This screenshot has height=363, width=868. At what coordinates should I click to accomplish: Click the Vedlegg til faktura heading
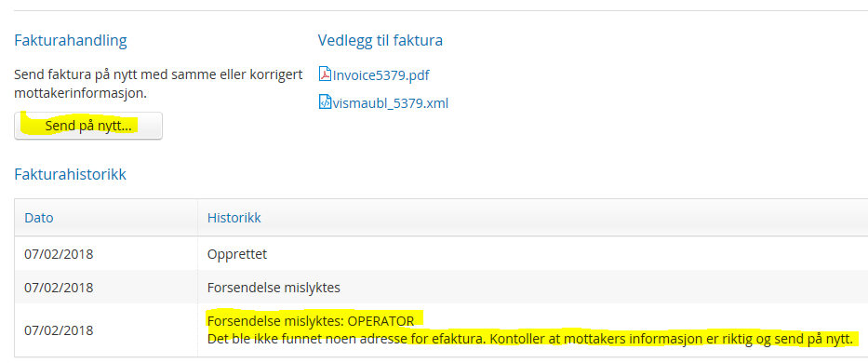pos(381,40)
